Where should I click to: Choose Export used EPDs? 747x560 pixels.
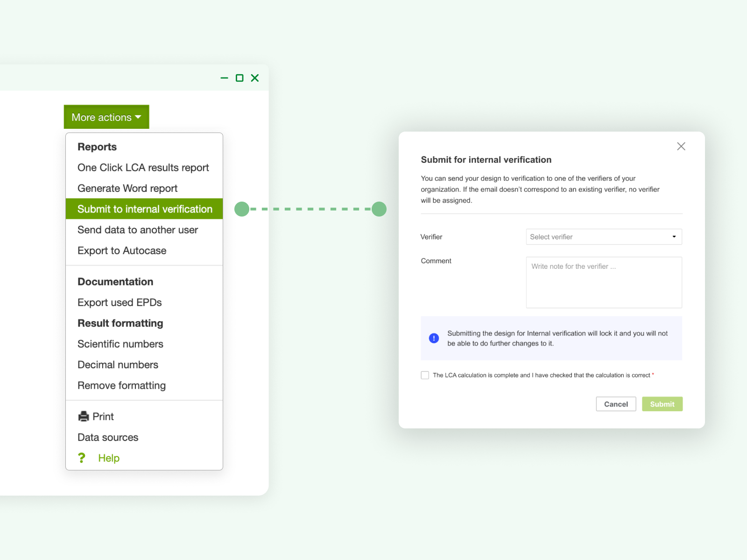tap(120, 302)
